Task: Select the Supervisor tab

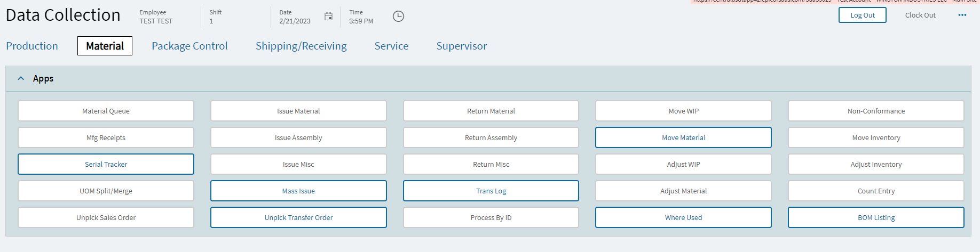Action: pos(461,46)
